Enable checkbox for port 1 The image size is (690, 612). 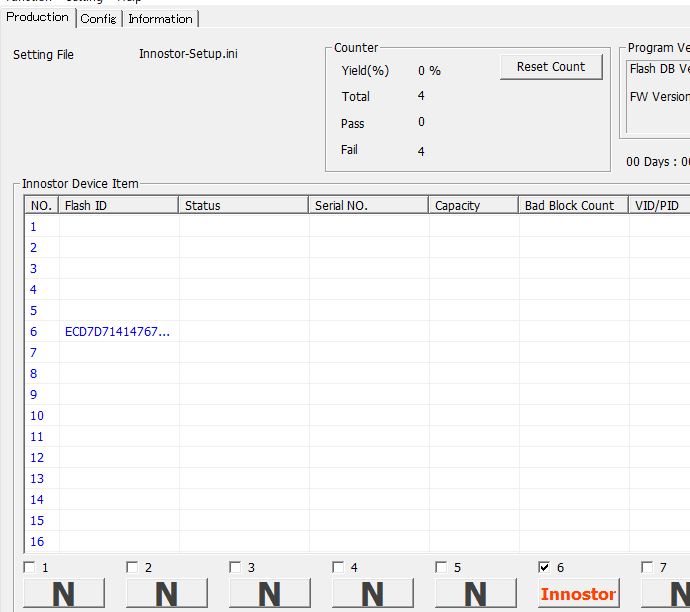click(29, 567)
